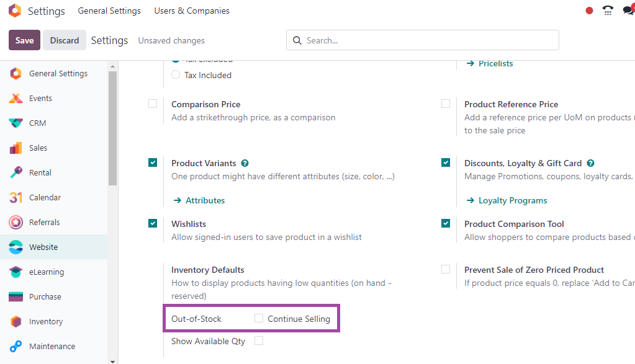Click the Product Variants help icon

coord(245,163)
